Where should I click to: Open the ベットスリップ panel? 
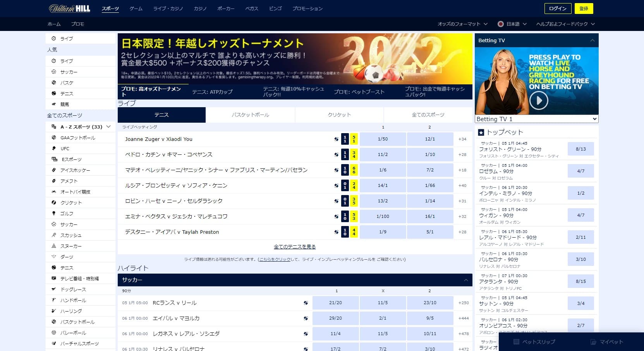point(534,342)
